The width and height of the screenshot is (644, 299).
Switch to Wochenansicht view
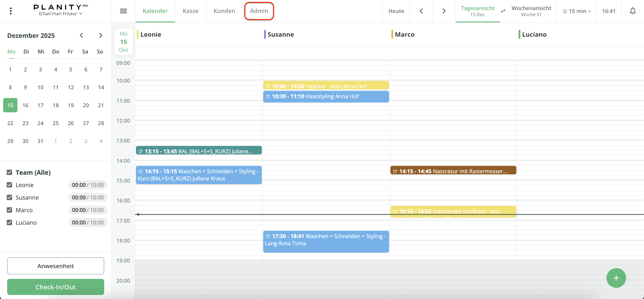(x=531, y=11)
